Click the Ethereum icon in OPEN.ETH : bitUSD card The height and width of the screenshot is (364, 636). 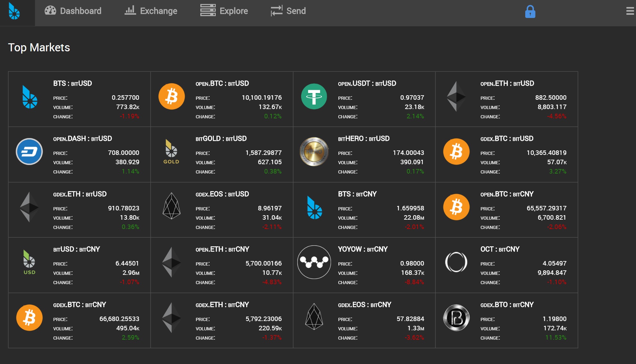pyautogui.click(x=456, y=96)
